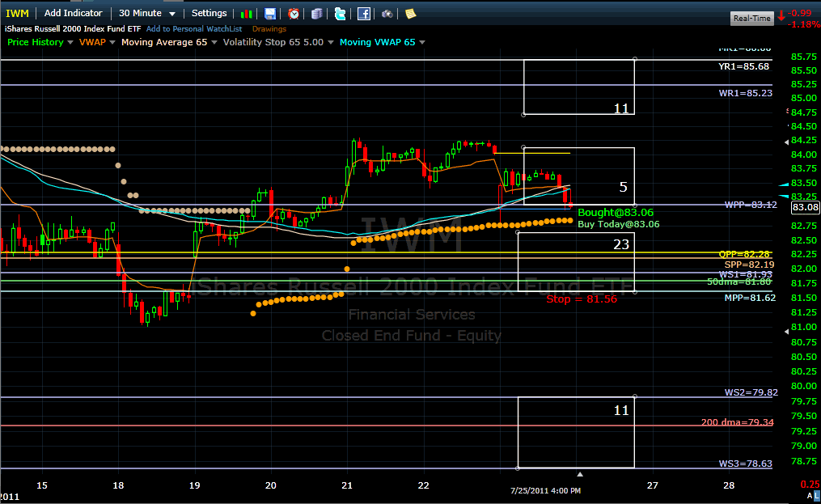The width and height of the screenshot is (821, 504).
Task: Click the iShares Russell 2000 Index Fund ETF title
Action: (73, 29)
